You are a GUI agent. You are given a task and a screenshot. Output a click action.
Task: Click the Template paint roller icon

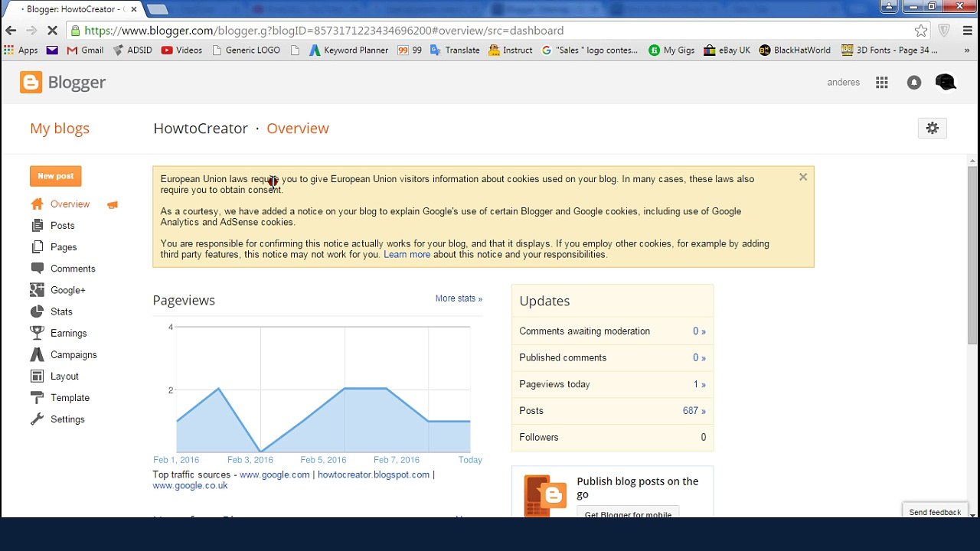pyautogui.click(x=37, y=397)
